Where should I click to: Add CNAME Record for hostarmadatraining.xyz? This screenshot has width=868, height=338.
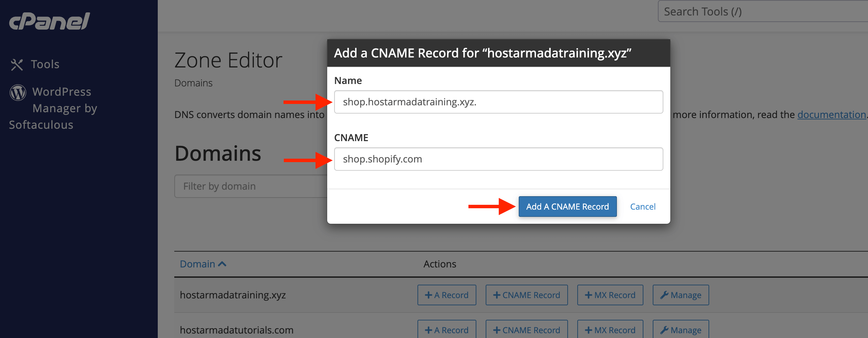(x=527, y=295)
